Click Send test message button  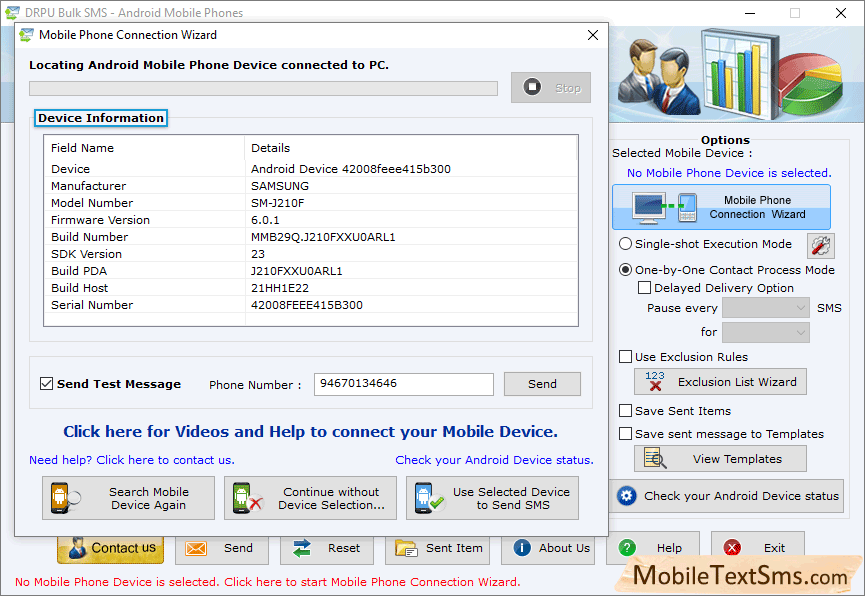click(x=542, y=384)
